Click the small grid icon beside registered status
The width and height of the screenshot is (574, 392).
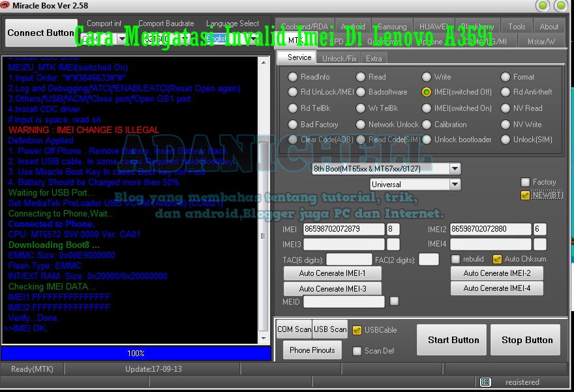click(x=485, y=382)
